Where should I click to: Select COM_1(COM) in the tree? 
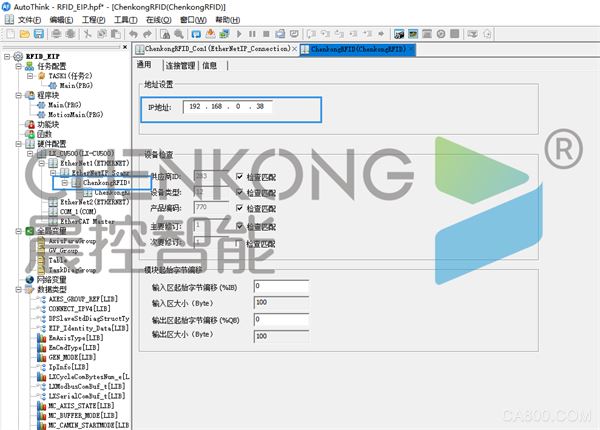[x=78, y=212]
